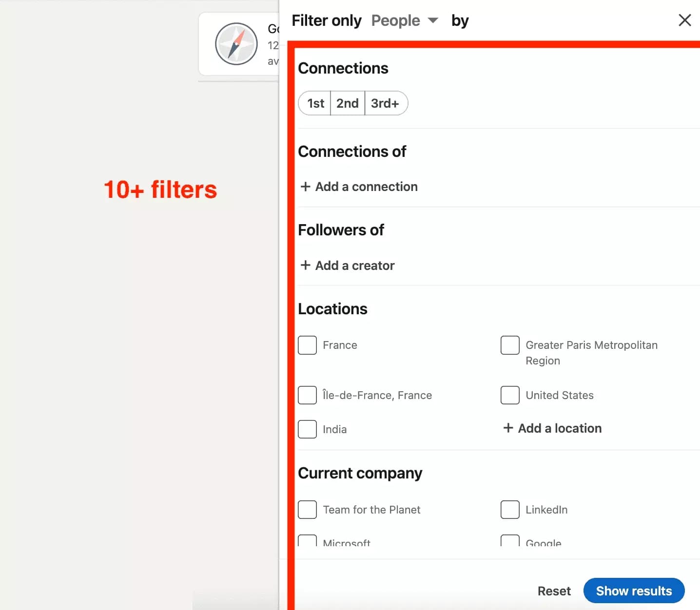This screenshot has height=610, width=700.
Task: Select 1st degree connections
Action: 315,103
